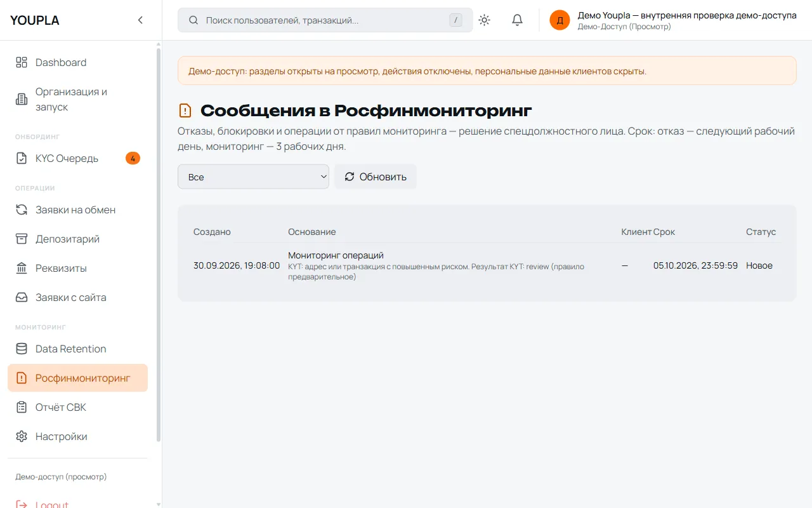The width and height of the screenshot is (812, 508).
Task: Click the refresh arrows icon in Обновить
Action: pyautogui.click(x=350, y=177)
